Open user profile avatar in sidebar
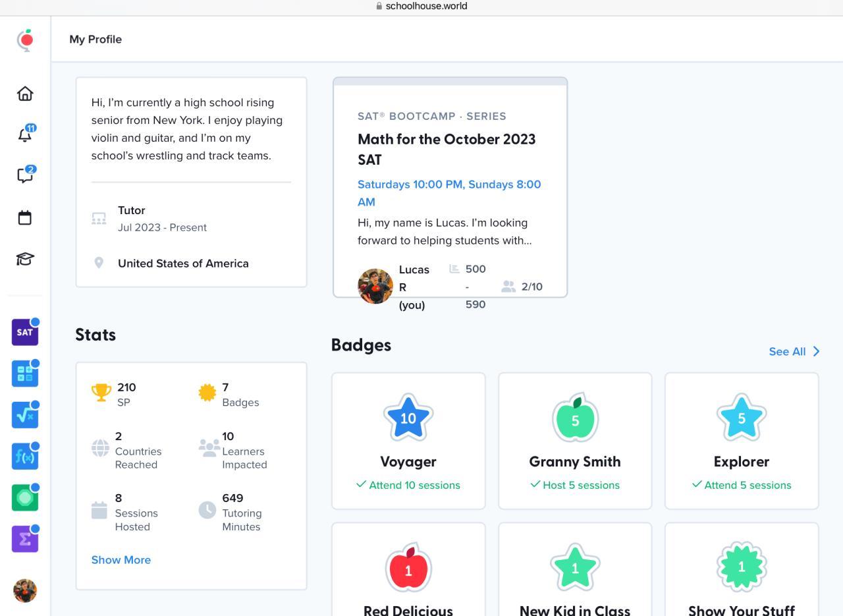Image resolution: width=843 pixels, height=616 pixels. pos(25,590)
